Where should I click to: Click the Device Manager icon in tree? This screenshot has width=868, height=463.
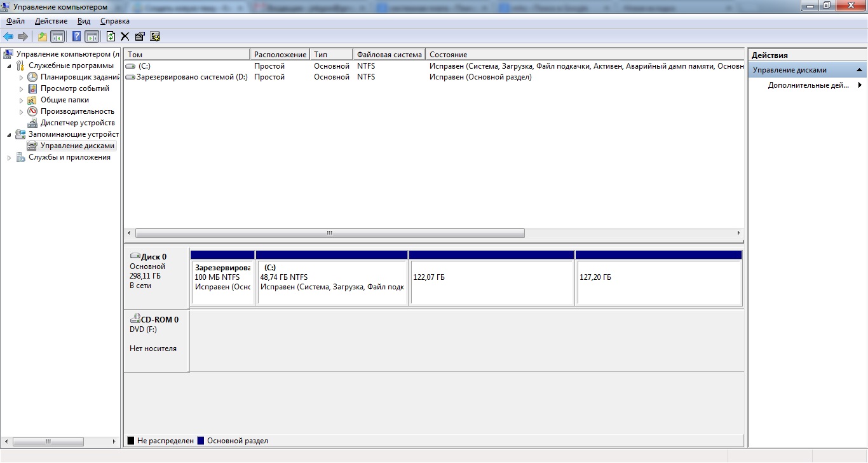tap(32, 123)
